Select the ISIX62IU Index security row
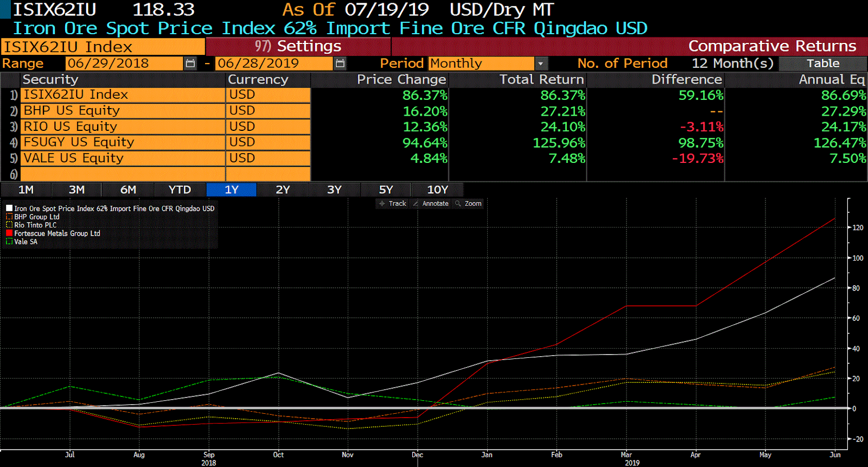This screenshot has width=868, height=467. coord(123,95)
